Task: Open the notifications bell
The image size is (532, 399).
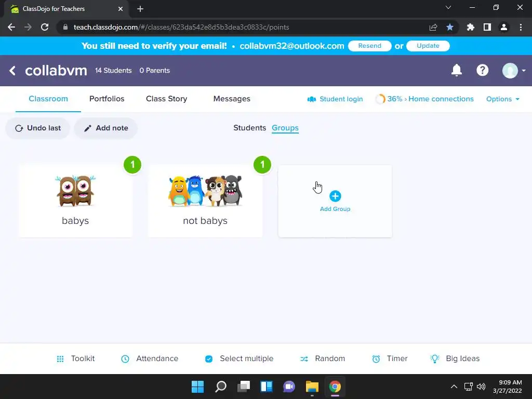Action: [457, 70]
